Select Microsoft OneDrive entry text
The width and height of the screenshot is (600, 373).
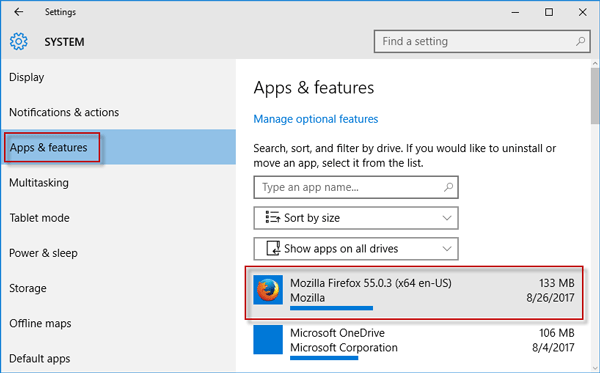[x=337, y=333]
